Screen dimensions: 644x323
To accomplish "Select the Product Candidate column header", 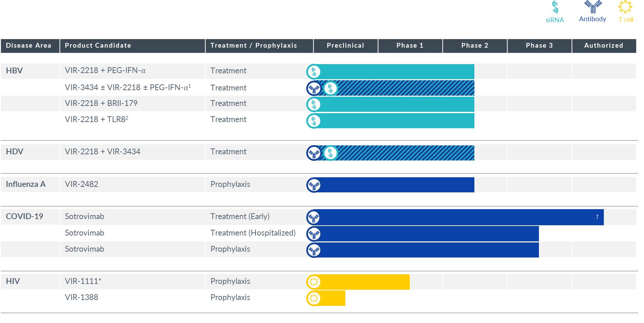I will 98,46.
